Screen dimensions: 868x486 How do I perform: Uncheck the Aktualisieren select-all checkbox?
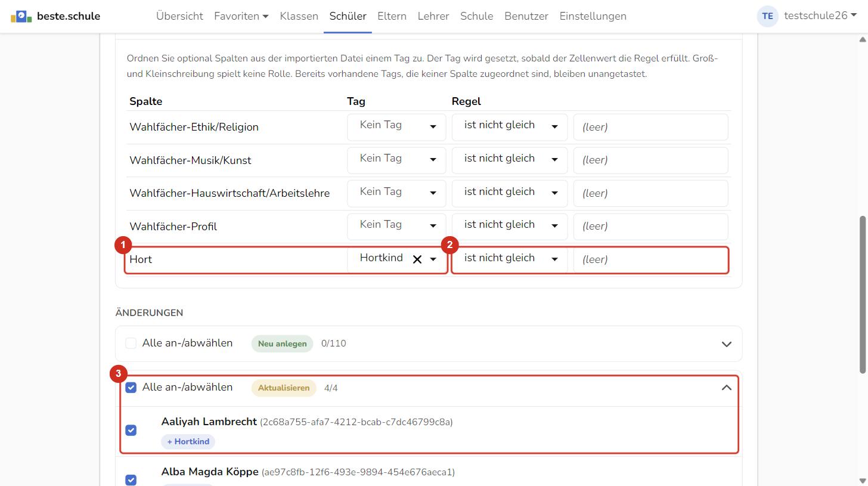point(131,388)
